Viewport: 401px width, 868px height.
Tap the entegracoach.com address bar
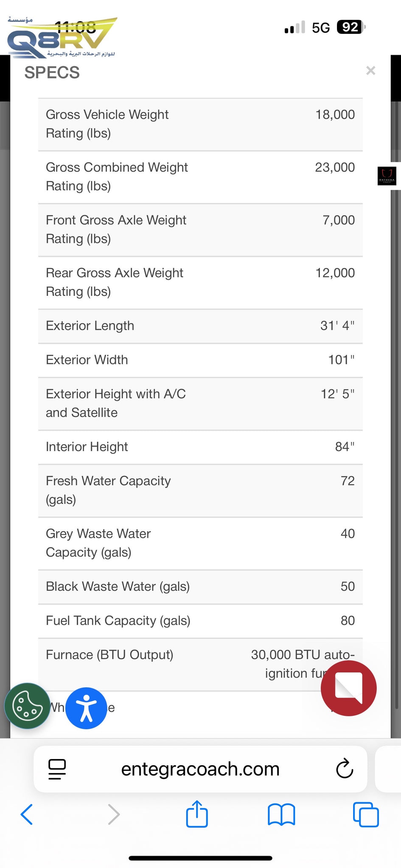pyautogui.click(x=200, y=769)
